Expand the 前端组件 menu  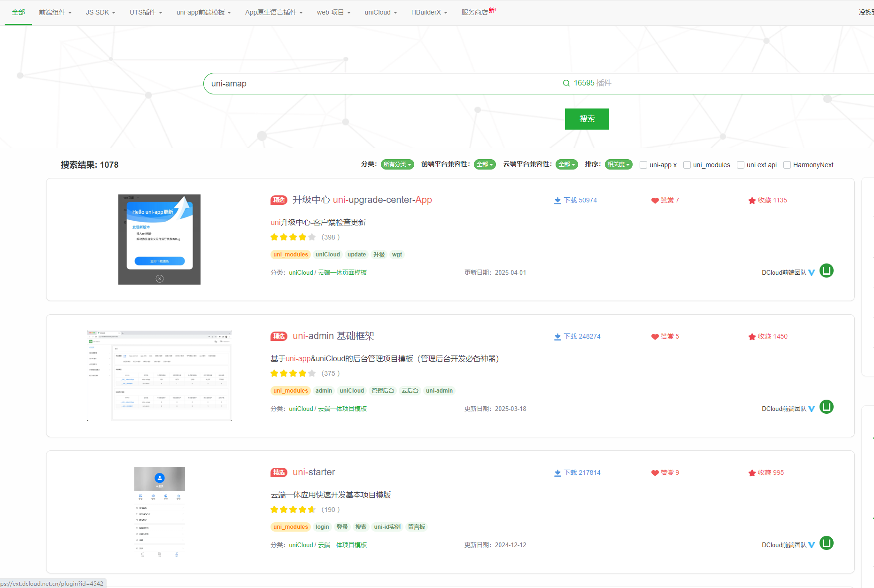[55, 13]
